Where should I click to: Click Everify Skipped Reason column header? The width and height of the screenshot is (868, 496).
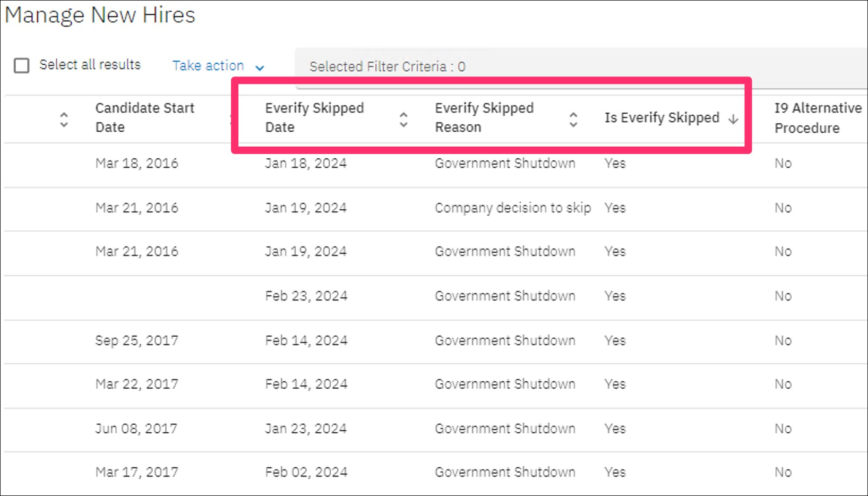[x=485, y=117]
